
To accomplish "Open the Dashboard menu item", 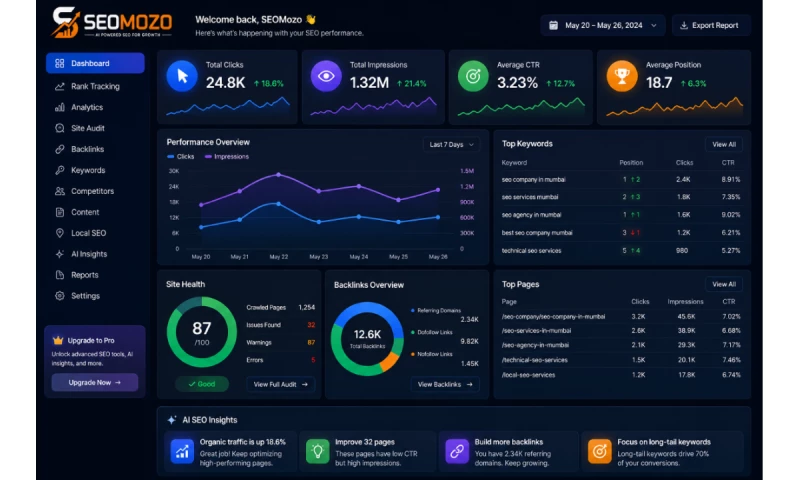I will tap(95, 63).
